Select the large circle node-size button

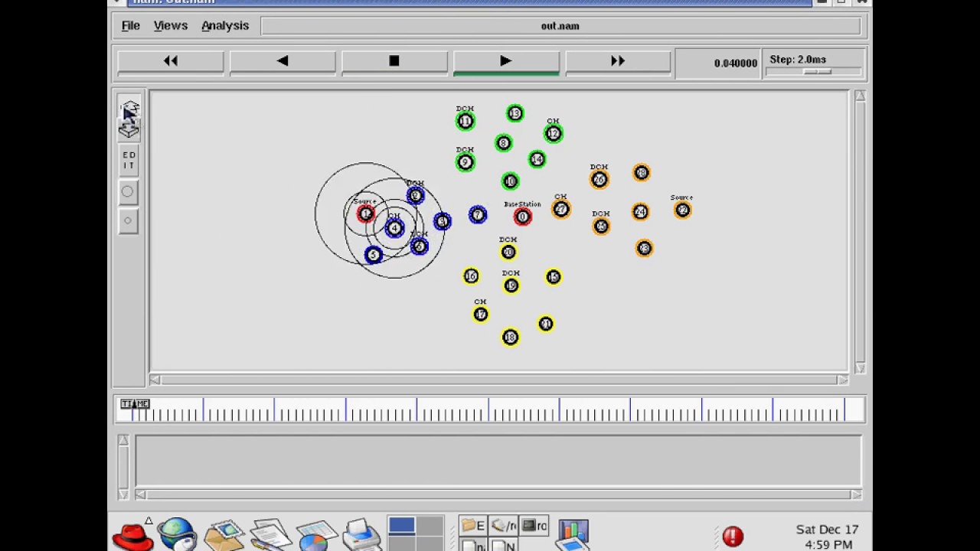point(128,191)
